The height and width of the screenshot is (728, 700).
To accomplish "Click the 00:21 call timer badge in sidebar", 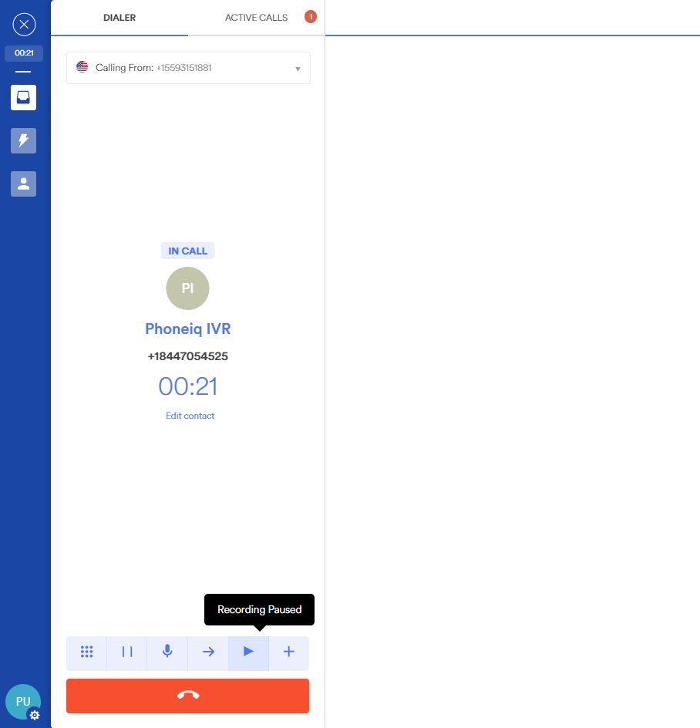I will [x=24, y=53].
